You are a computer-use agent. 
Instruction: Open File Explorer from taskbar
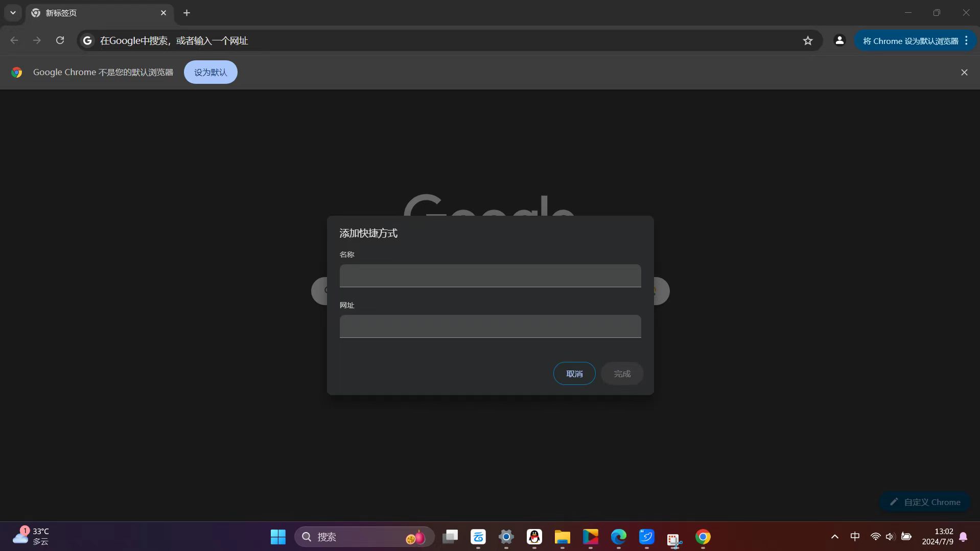point(562,537)
